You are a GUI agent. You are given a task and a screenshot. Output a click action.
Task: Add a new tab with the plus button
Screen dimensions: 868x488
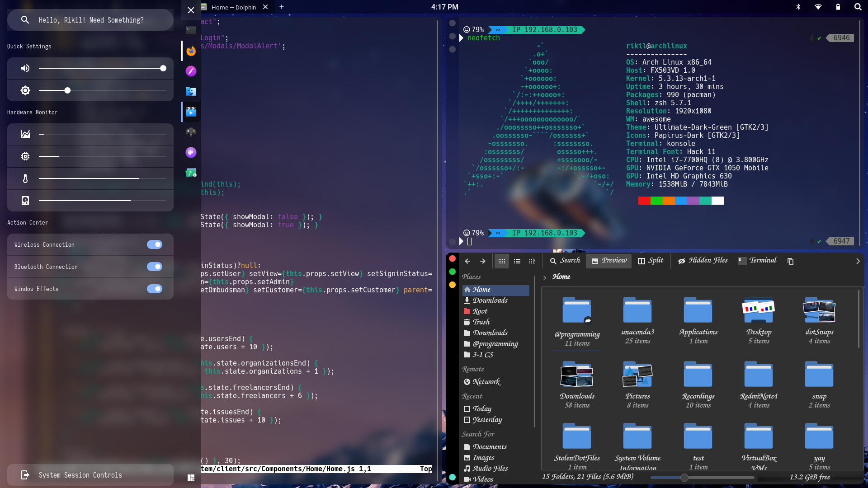point(282,7)
